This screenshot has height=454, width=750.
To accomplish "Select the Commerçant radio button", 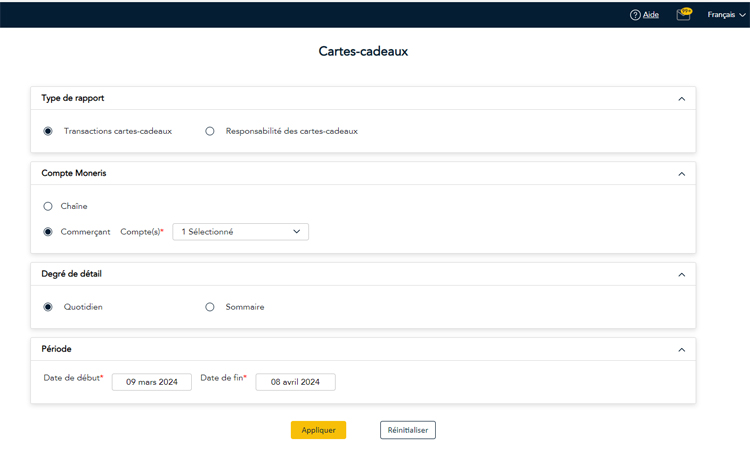I will [48, 232].
